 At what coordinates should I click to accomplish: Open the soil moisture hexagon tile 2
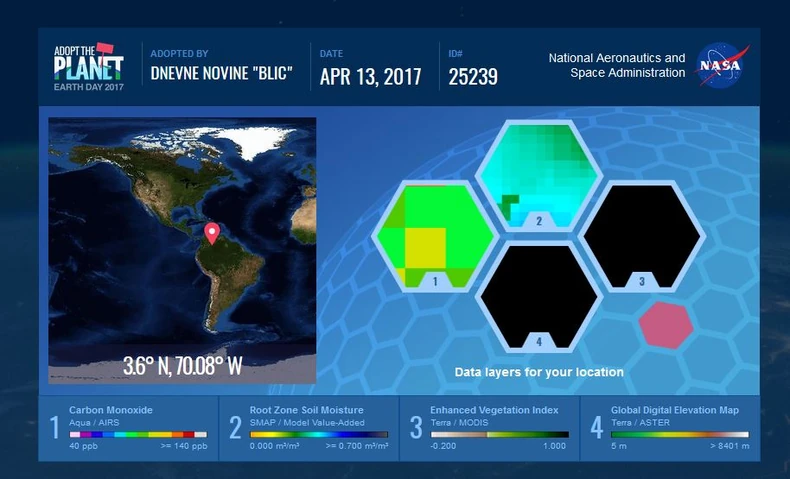click(539, 176)
